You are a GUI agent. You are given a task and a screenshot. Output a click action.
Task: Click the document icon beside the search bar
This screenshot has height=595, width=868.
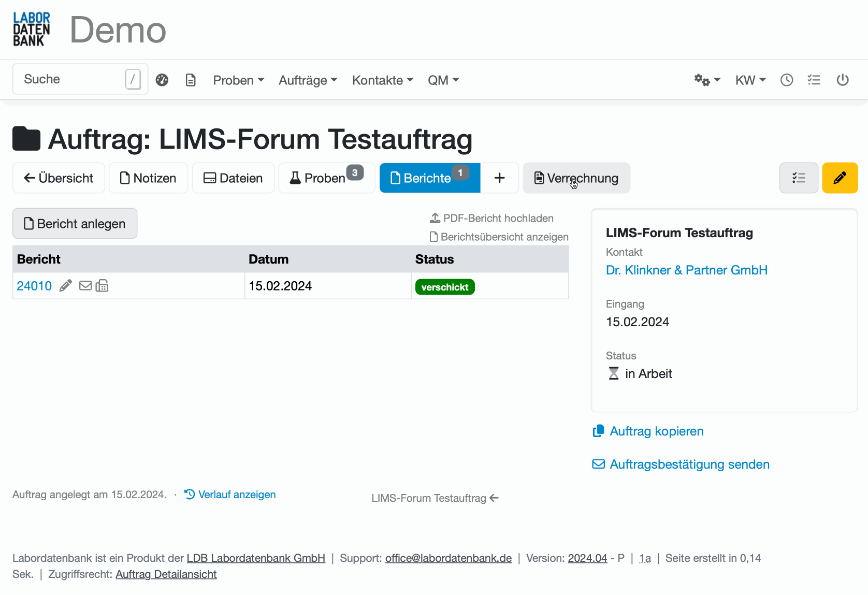click(191, 80)
